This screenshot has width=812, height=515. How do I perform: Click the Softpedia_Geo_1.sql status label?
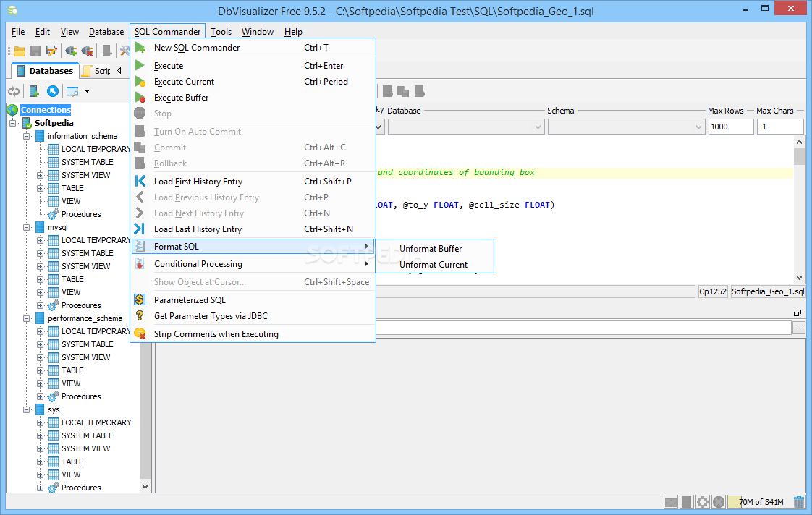[767, 291]
